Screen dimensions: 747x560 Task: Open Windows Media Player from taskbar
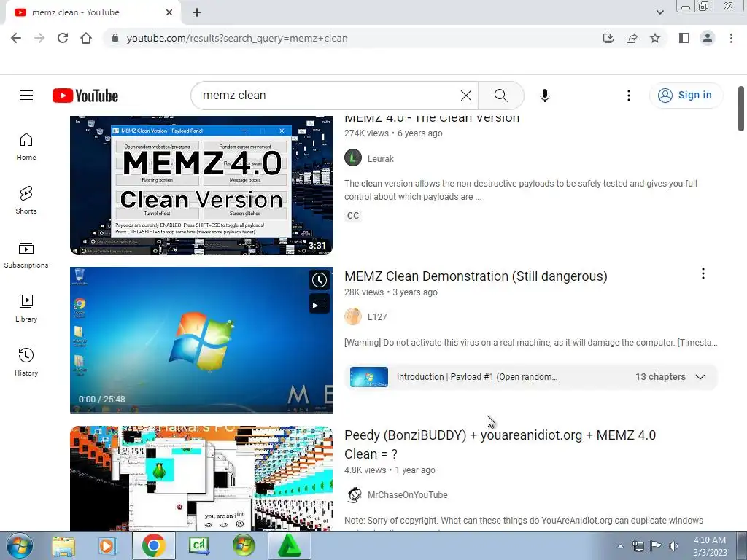pyautogui.click(x=108, y=545)
